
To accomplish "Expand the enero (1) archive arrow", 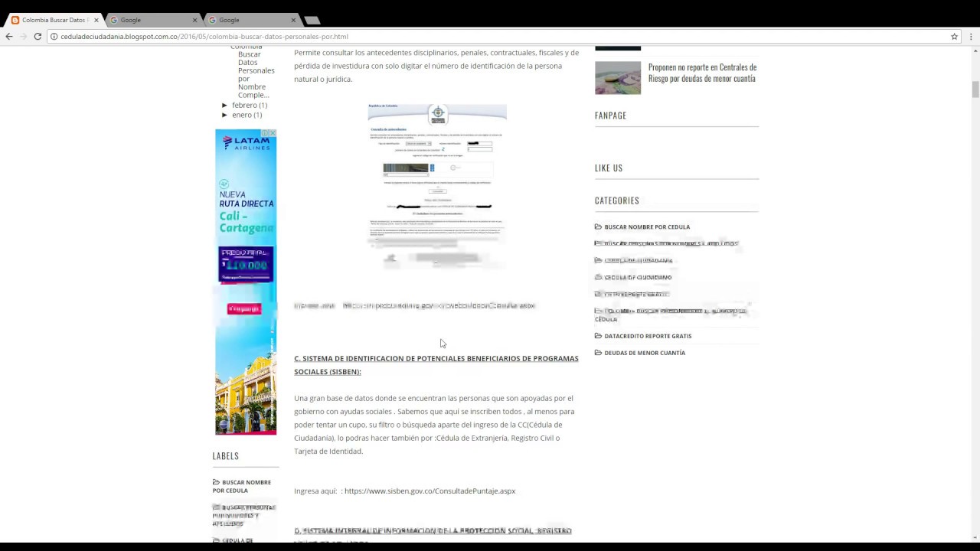I will (224, 115).
